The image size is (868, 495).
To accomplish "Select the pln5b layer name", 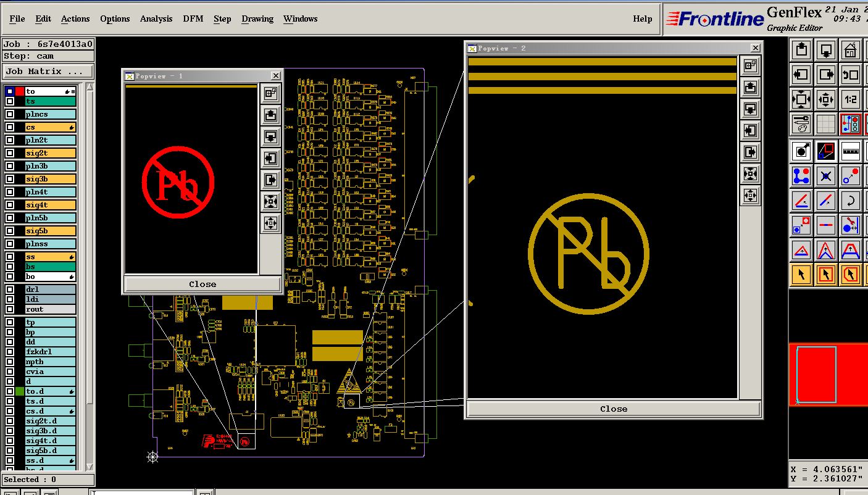I will [x=51, y=218].
